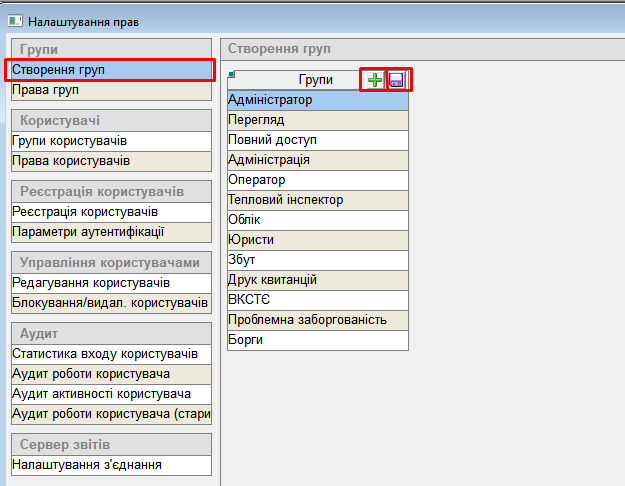625x486 pixels.
Task: Open the Права груп menu item
Action: [111, 90]
